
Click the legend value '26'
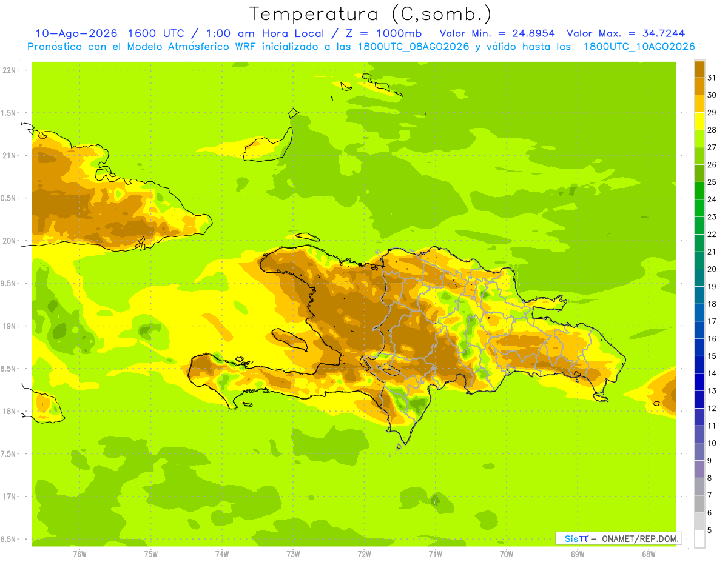point(712,164)
